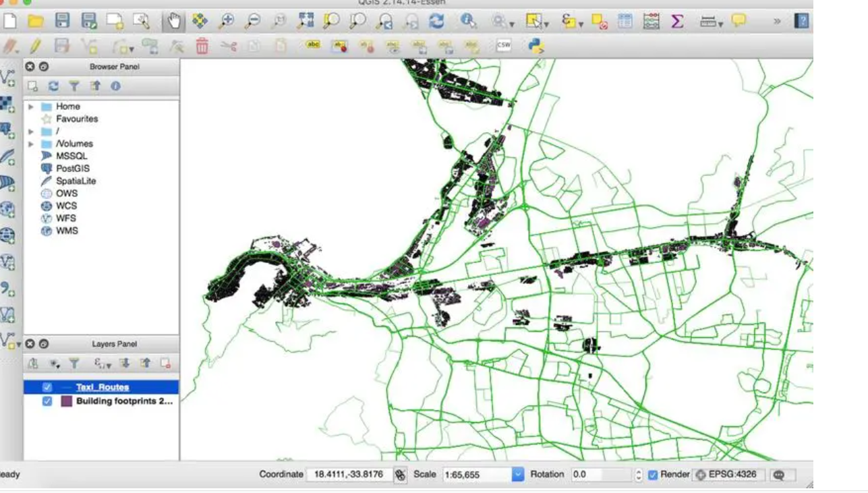The height and width of the screenshot is (493, 868).
Task: Click the red trash Delete Selected icon
Action: coord(202,46)
